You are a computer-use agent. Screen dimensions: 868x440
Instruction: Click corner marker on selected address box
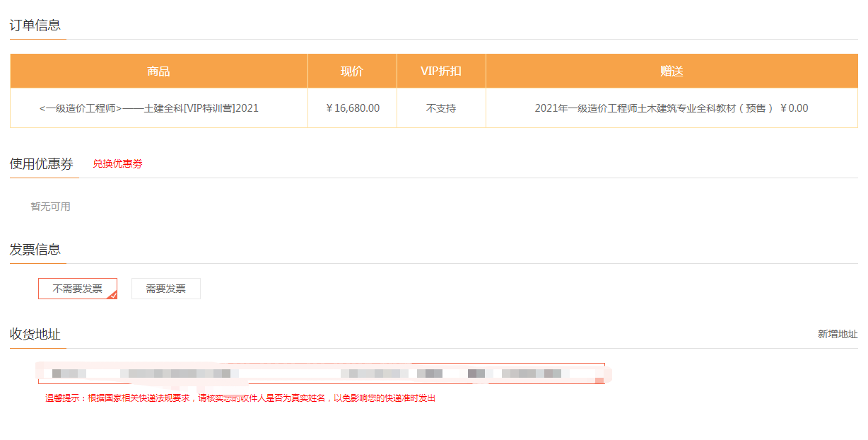(599, 381)
